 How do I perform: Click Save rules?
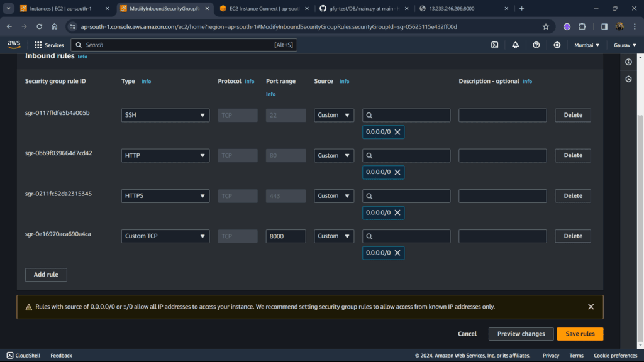click(580, 334)
